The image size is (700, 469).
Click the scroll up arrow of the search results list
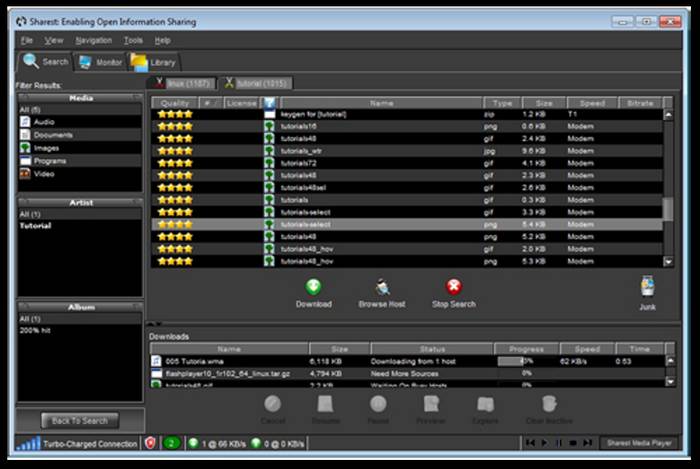pyautogui.click(x=668, y=115)
